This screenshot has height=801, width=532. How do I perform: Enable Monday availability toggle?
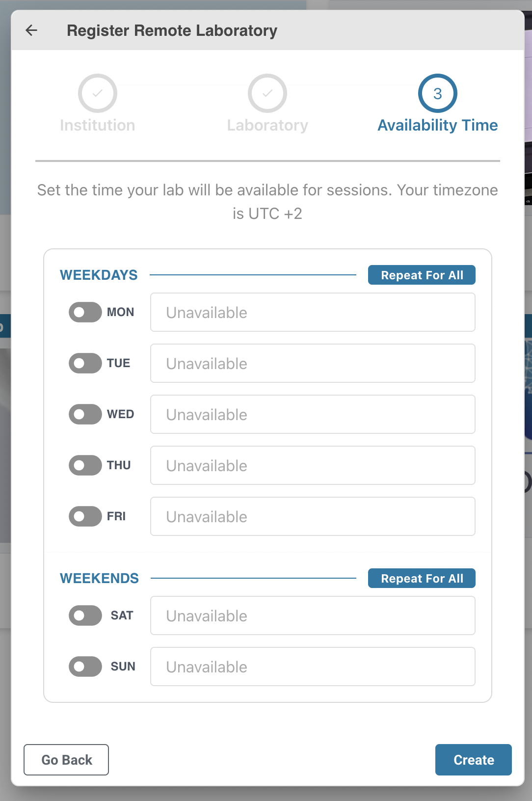click(85, 312)
